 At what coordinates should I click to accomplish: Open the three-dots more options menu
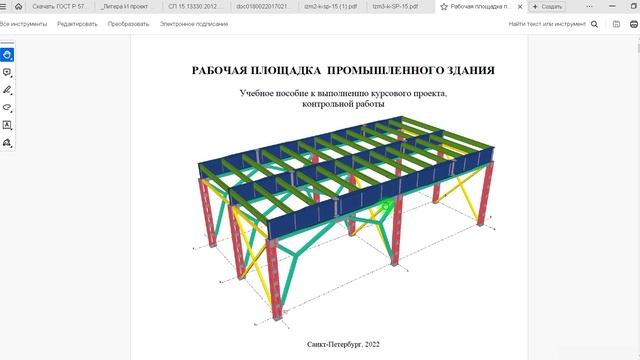[x=589, y=7]
